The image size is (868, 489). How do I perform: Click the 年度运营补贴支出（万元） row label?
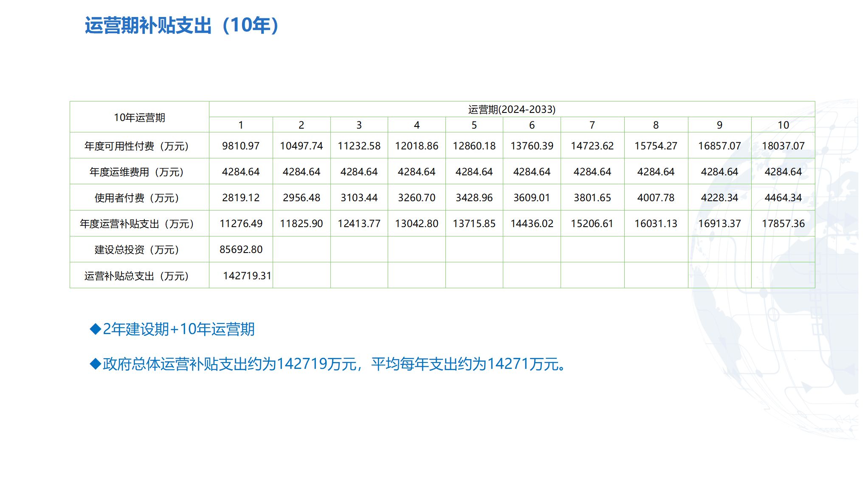pyautogui.click(x=136, y=224)
